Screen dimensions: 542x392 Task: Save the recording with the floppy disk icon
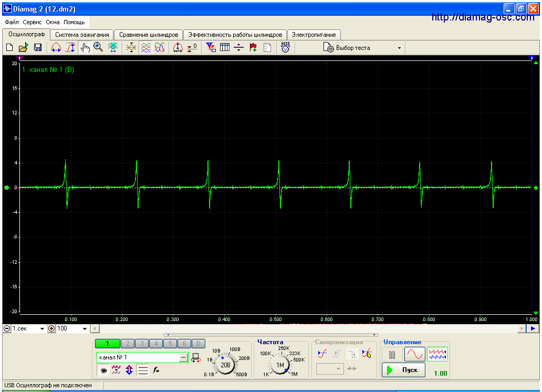(38, 47)
